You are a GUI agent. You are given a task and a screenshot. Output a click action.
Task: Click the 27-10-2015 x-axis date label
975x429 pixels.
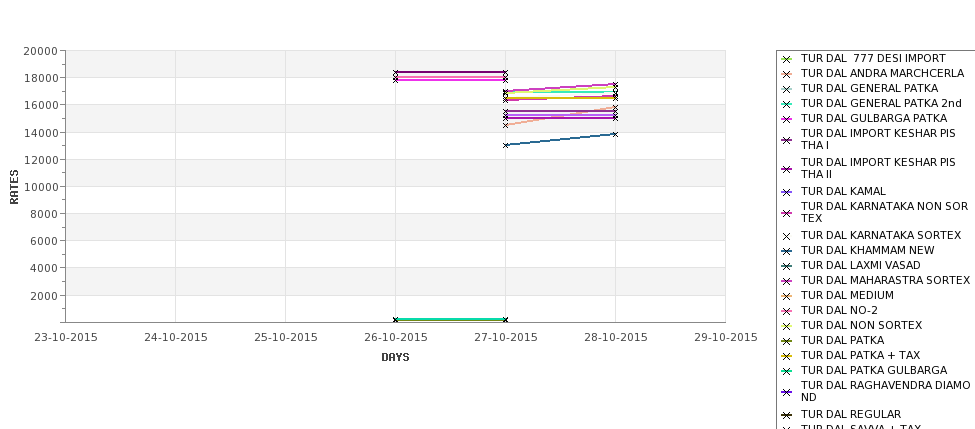click(506, 338)
